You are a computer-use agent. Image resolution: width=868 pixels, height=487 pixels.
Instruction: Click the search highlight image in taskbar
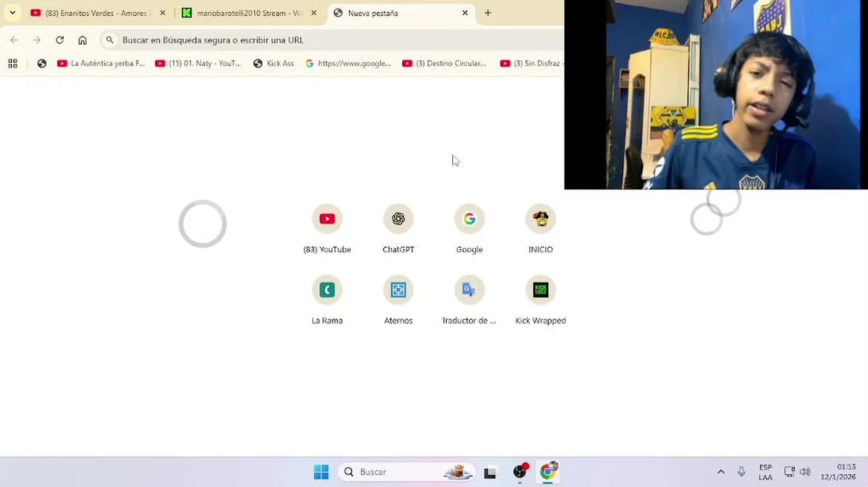click(458, 471)
